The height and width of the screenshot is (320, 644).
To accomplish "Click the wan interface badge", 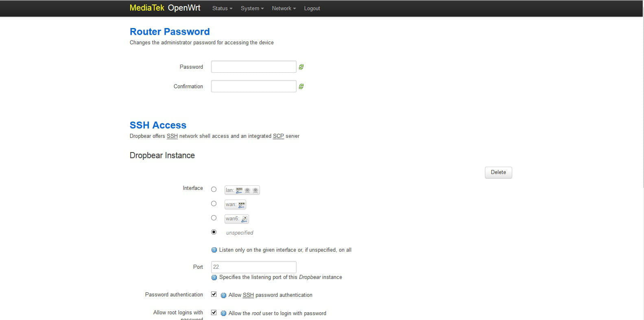I will (235, 205).
